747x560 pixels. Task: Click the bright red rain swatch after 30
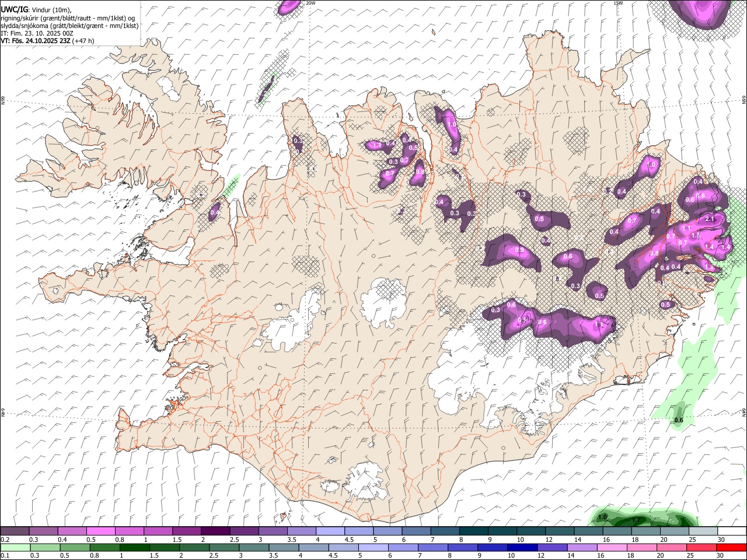tap(731, 548)
